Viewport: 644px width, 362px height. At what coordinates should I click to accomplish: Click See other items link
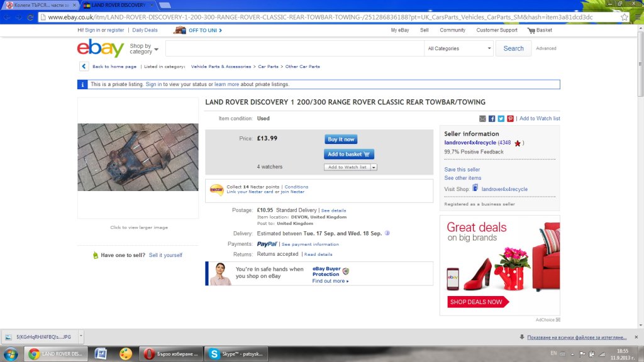coord(462,178)
